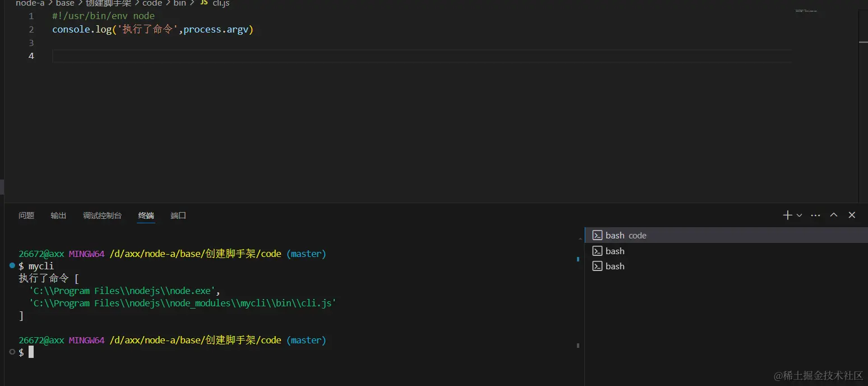Open the launch profile dropdown chevron

(x=799, y=215)
